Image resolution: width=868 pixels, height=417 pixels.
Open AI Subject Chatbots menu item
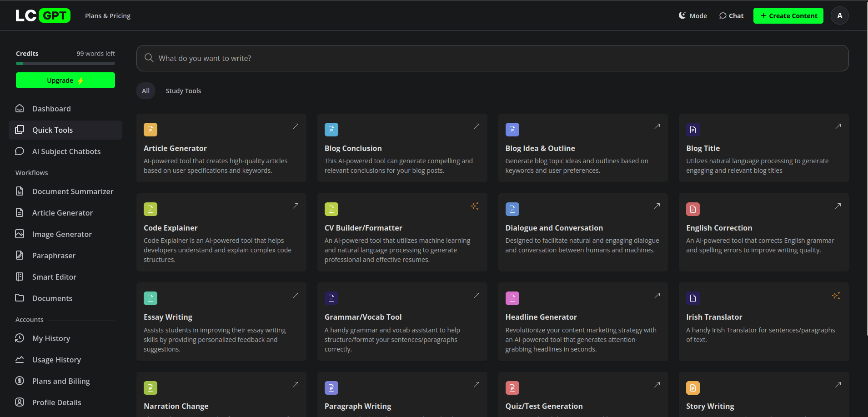click(65, 151)
